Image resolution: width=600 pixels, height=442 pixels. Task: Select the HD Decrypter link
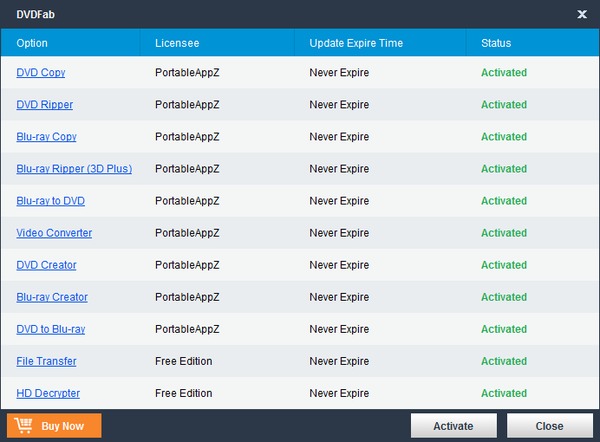click(48, 393)
